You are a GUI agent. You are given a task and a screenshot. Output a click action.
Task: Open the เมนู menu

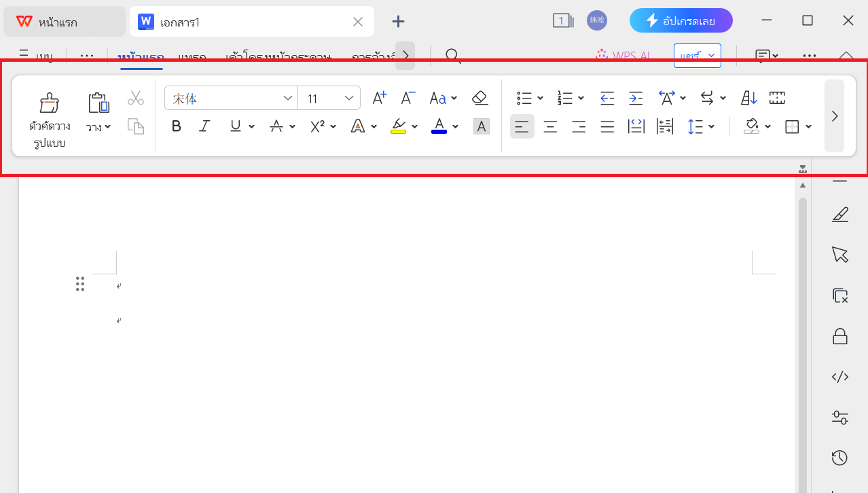36,56
